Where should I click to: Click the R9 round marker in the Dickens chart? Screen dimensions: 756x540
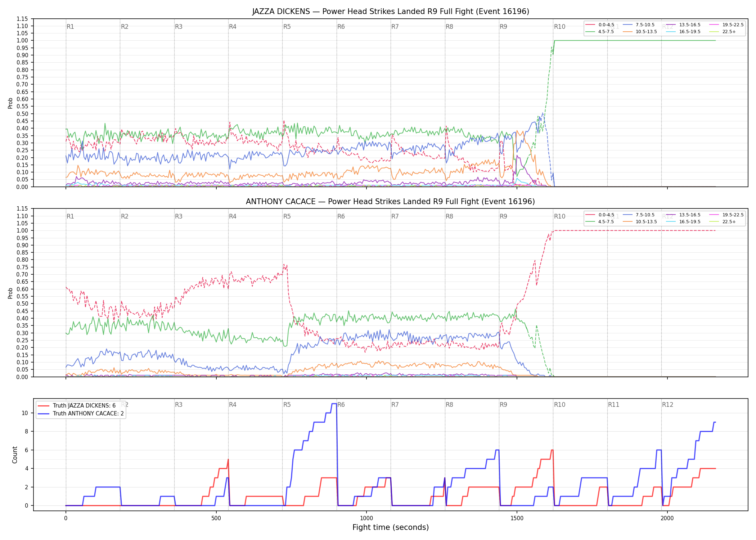click(x=503, y=27)
